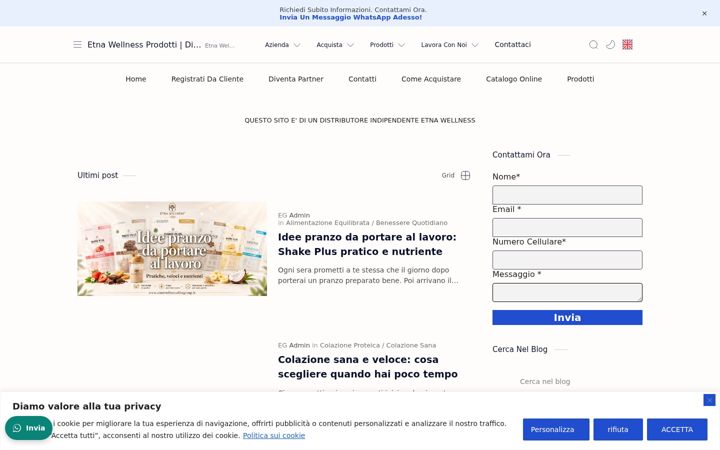Focus the Nome input field
This screenshot has width=720, height=450.
click(x=567, y=195)
